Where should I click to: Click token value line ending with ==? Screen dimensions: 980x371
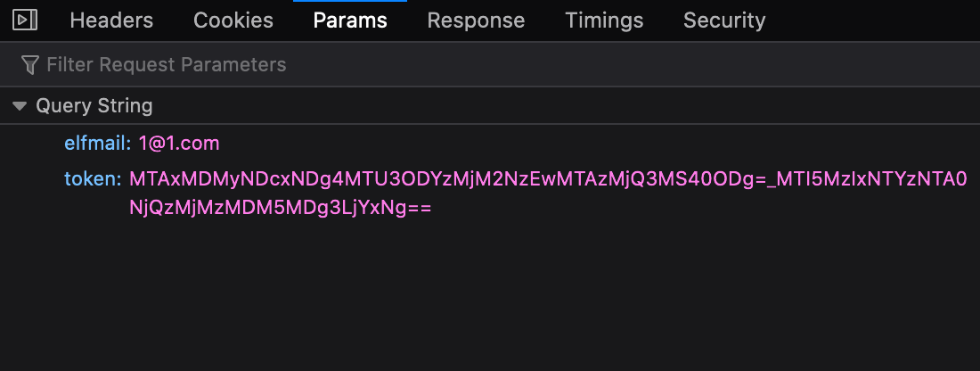coord(280,209)
